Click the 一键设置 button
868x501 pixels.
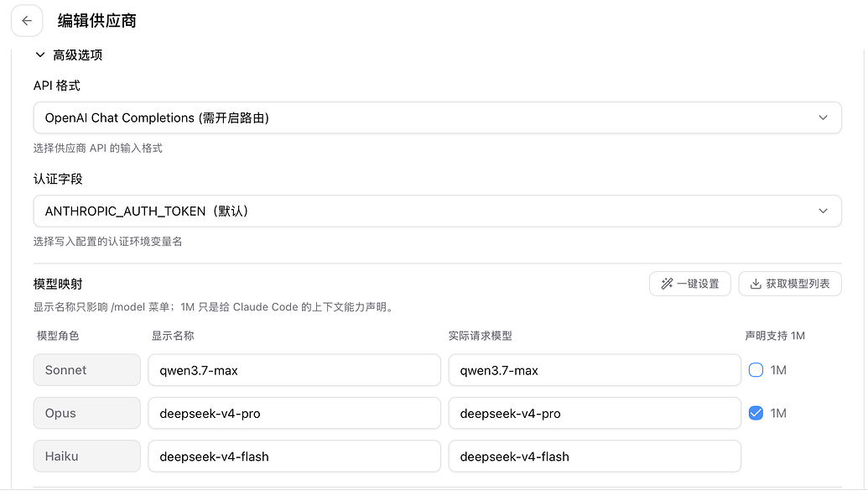pos(689,284)
